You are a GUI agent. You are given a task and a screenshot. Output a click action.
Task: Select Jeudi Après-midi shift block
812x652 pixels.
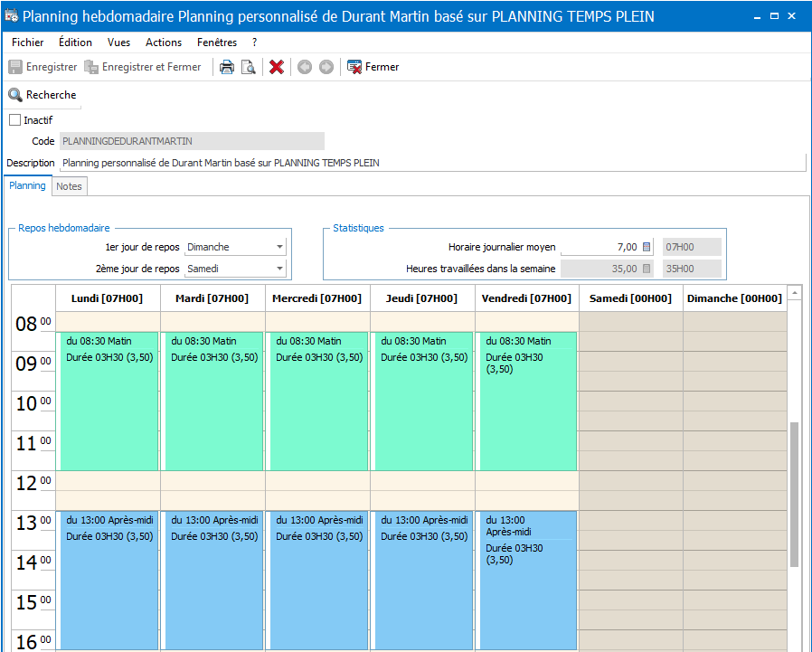[x=422, y=581]
